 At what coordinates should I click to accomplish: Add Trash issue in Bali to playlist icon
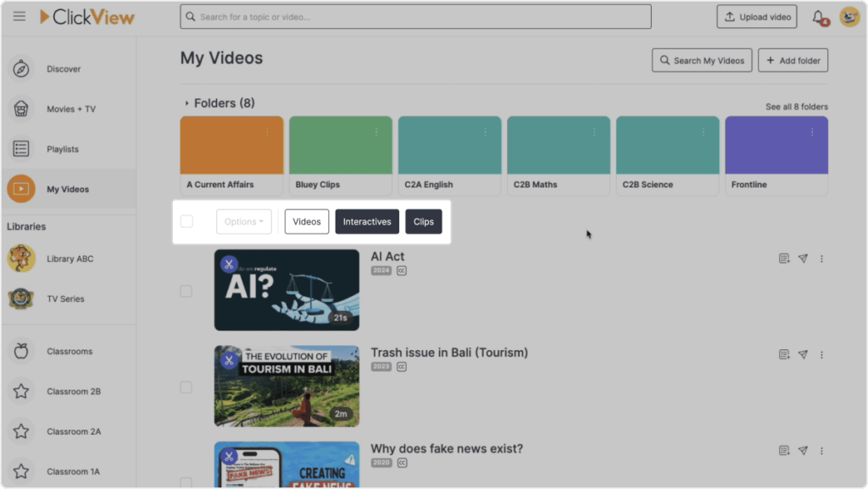(784, 354)
